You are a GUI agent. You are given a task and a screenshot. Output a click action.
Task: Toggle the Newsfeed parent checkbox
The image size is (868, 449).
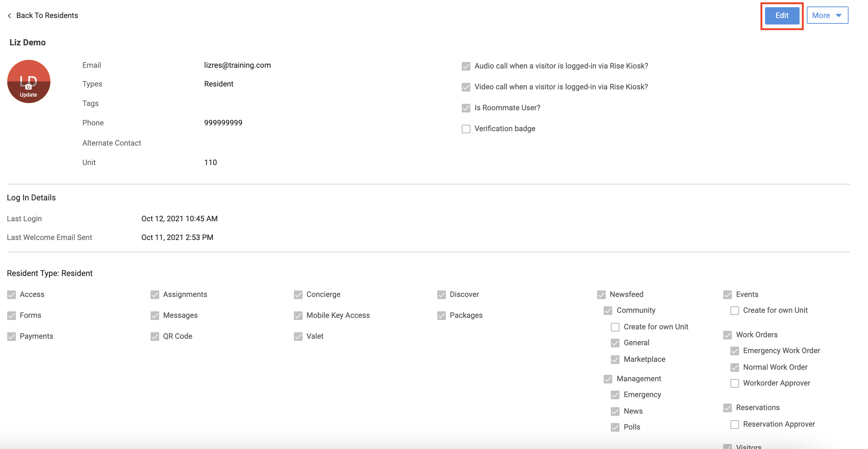(601, 295)
